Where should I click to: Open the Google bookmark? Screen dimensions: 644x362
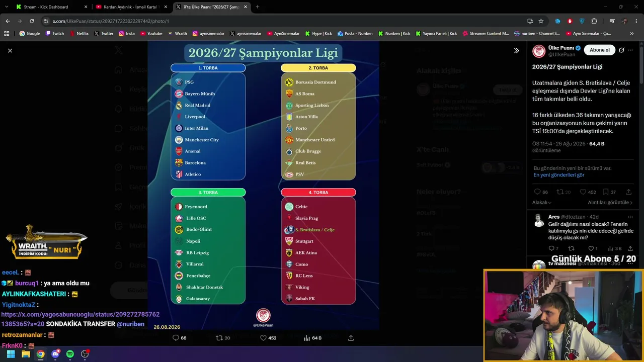point(30,34)
